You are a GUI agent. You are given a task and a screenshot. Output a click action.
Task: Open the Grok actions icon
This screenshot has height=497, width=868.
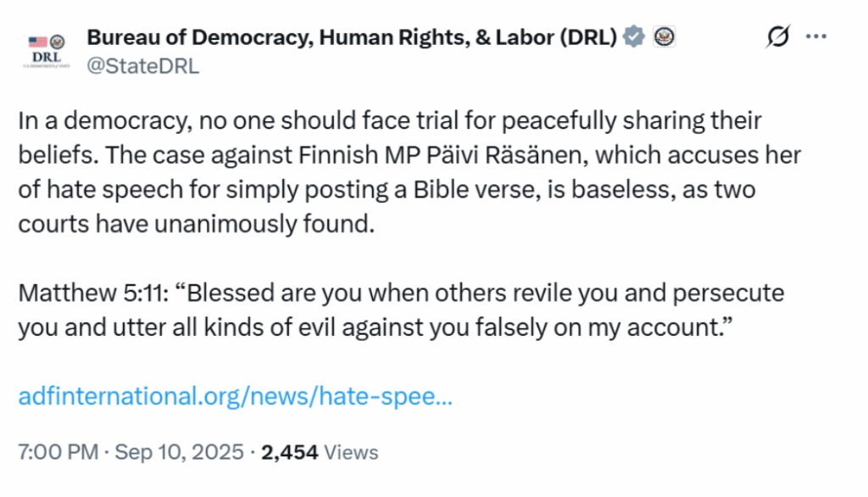(777, 37)
